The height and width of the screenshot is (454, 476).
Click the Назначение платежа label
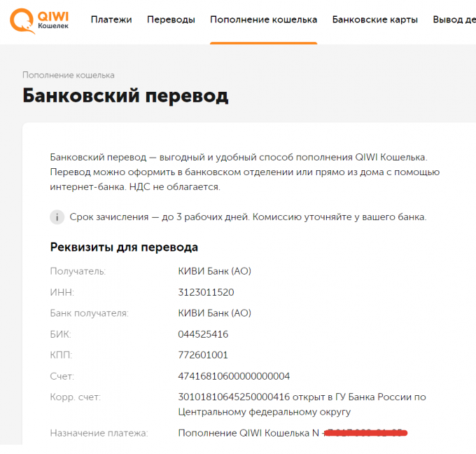99,433
